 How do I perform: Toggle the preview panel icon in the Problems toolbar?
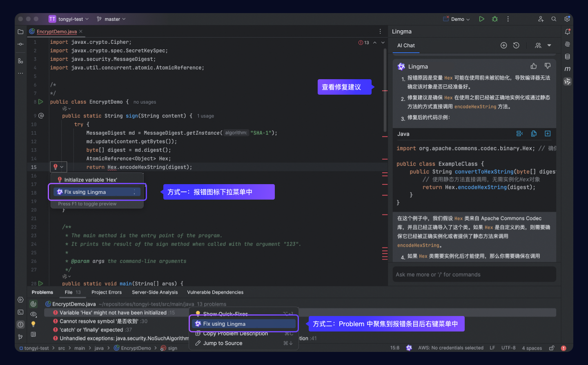33,334
